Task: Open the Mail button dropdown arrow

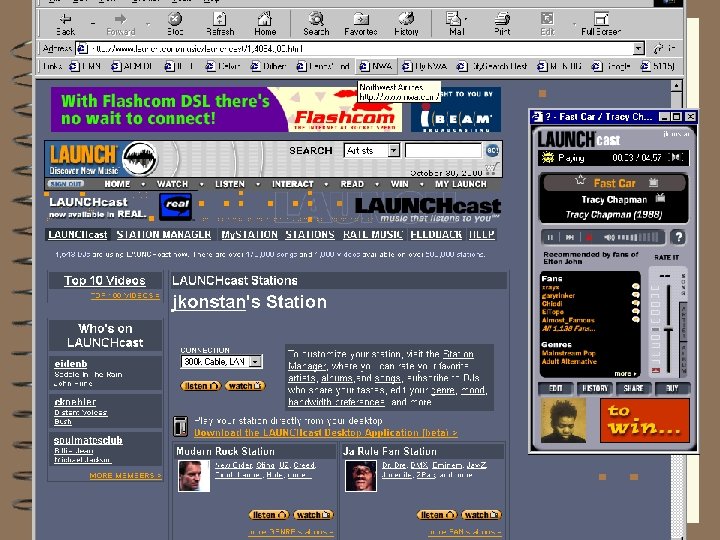Action: tap(467, 19)
